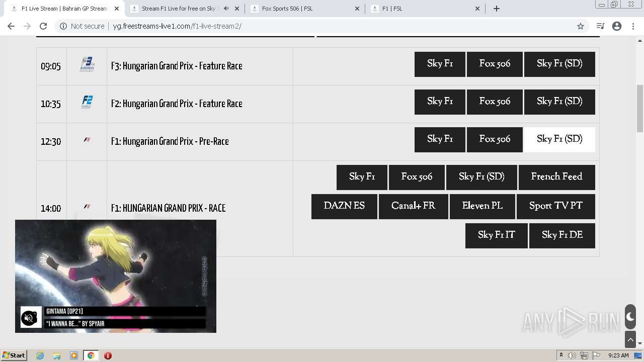Click the F2 series logo in the 10:35 row
This screenshot has width=644, height=362.
87,102
